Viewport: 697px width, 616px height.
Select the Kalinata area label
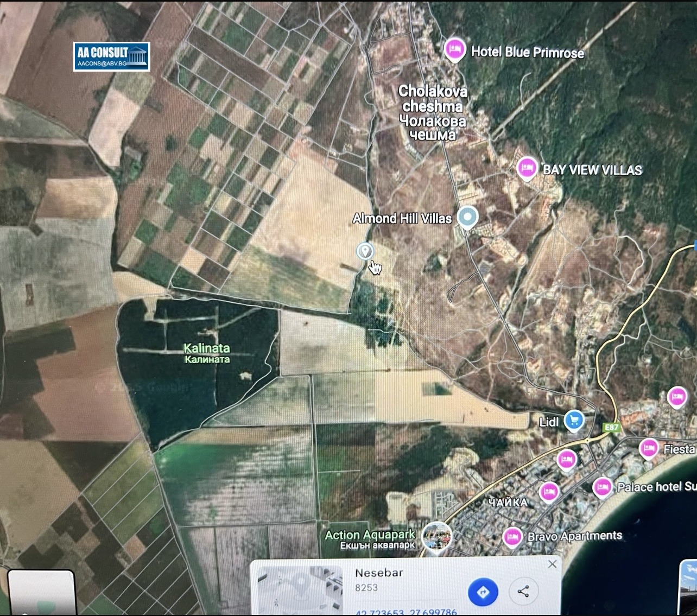[207, 353]
